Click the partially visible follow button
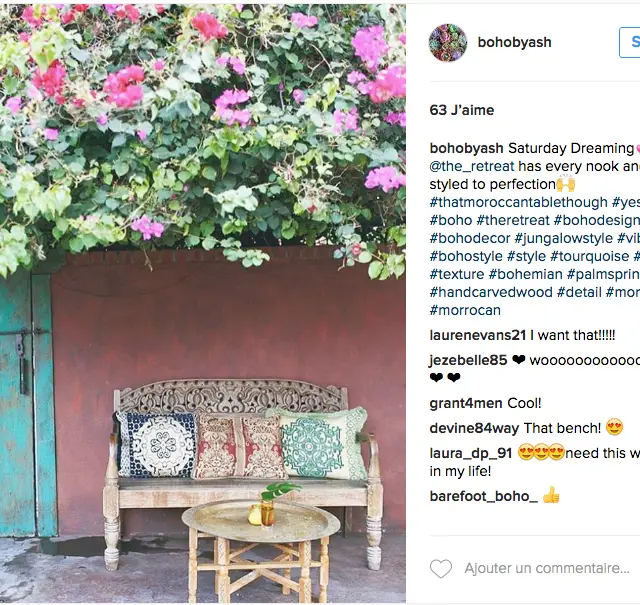 629,42
